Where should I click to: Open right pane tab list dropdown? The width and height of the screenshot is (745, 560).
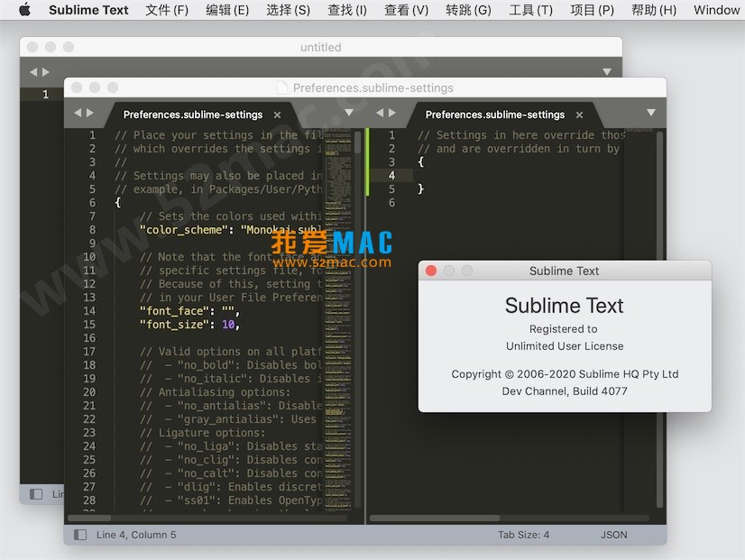click(651, 113)
